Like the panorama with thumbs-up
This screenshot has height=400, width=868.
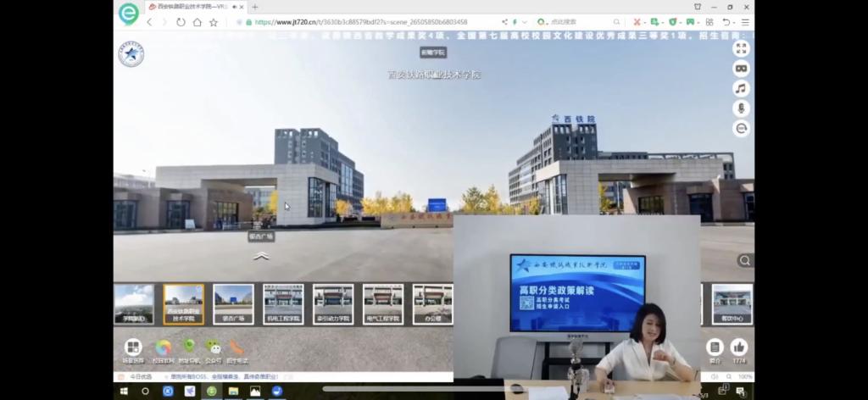pyautogui.click(x=739, y=347)
